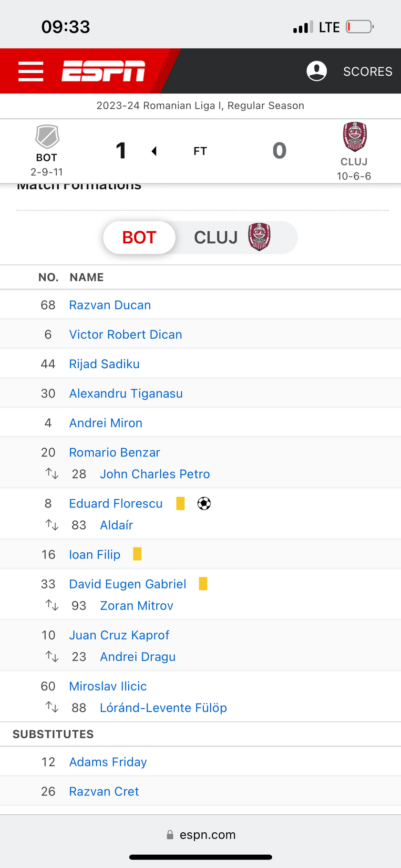The width and height of the screenshot is (401, 868).
Task: Open Razvan Ducan's player page
Action: (x=110, y=305)
